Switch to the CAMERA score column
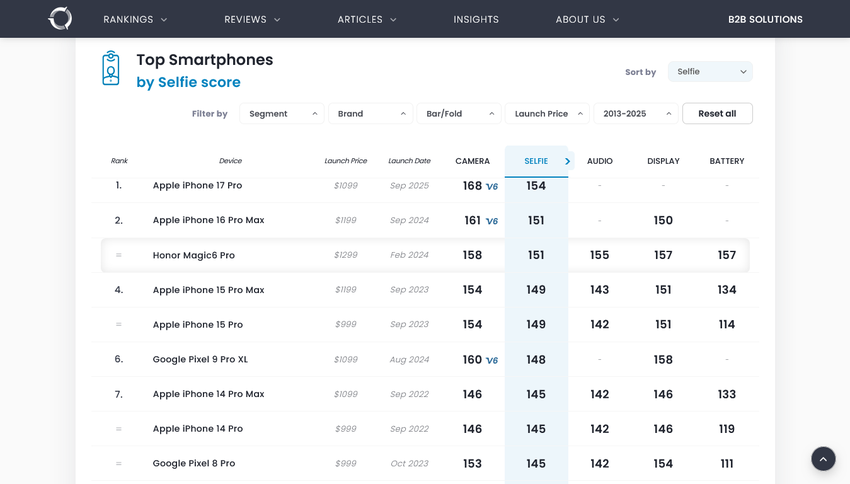 pyautogui.click(x=472, y=161)
